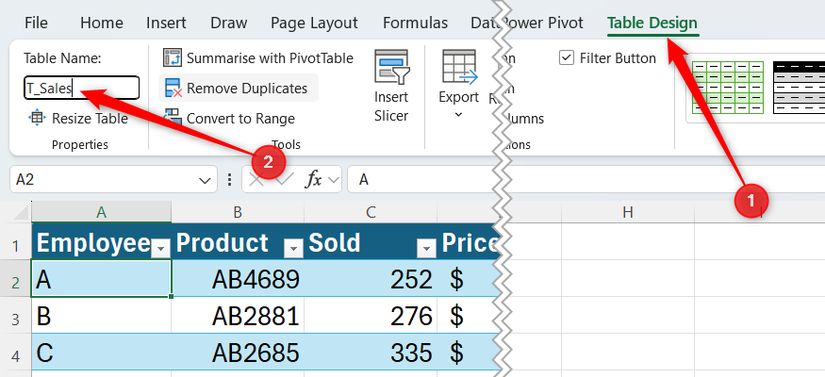The image size is (825, 377).
Task: Select the column B header
Action: click(x=238, y=212)
